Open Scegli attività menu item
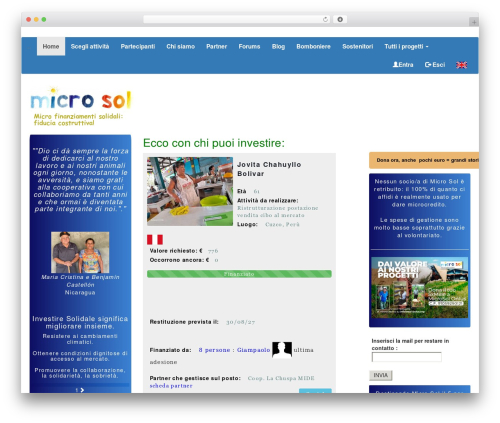This screenshot has height=423, width=500. tap(90, 46)
